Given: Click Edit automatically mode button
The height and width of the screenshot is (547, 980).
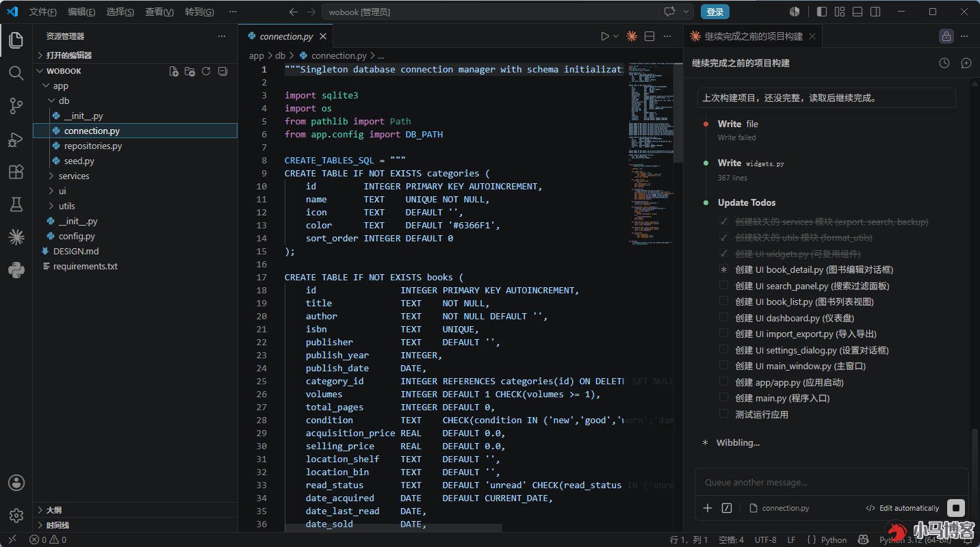Looking at the screenshot, I should [902, 508].
